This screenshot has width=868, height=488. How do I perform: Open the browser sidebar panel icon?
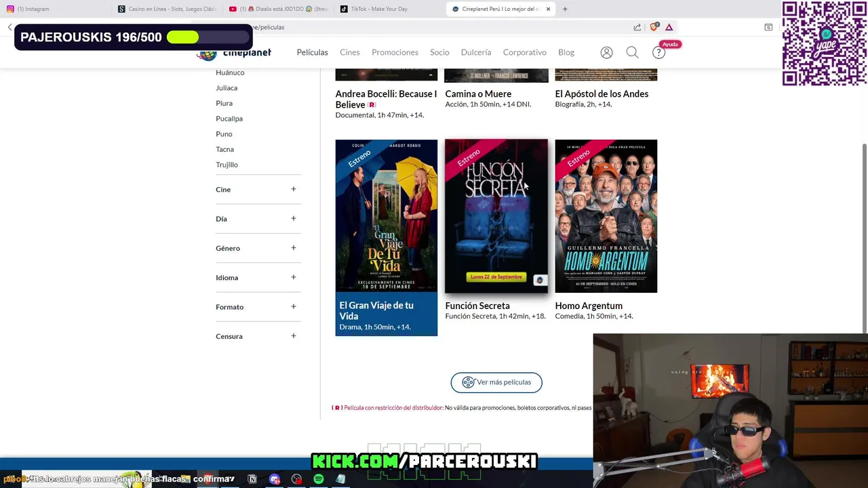(x=768, y=27)
